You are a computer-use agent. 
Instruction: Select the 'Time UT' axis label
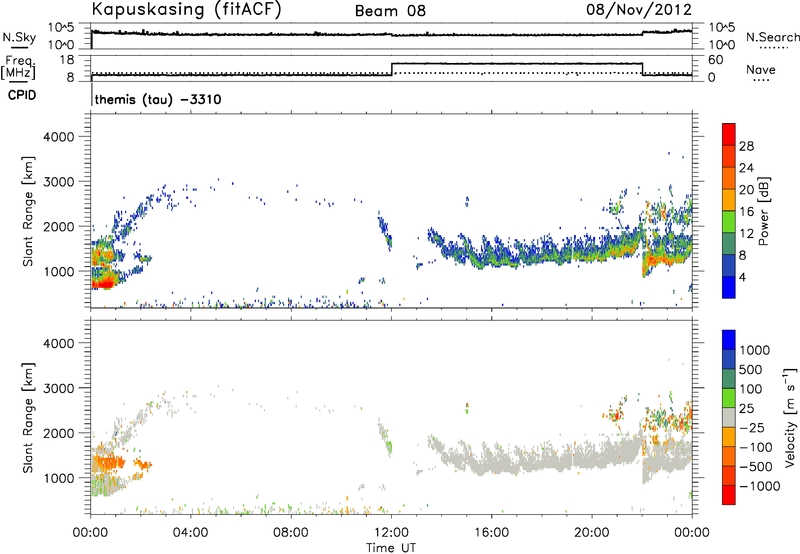click(x=391, y=548)
